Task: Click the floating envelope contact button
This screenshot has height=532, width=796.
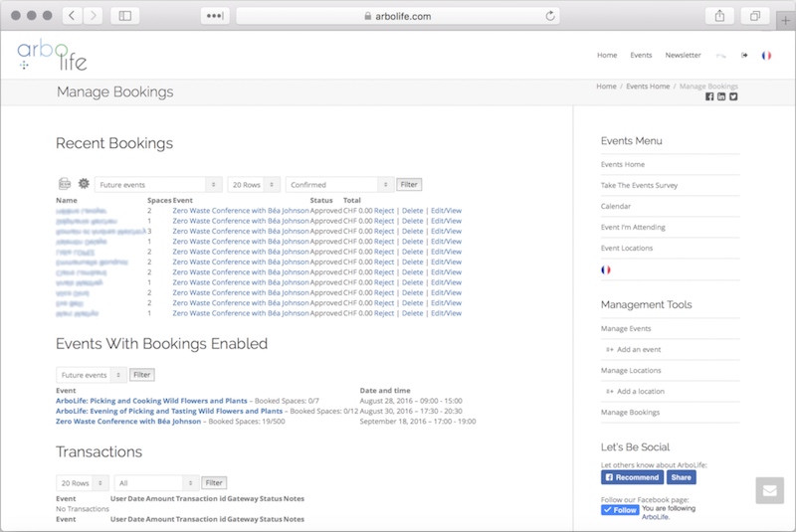Action: click(769, 490)
